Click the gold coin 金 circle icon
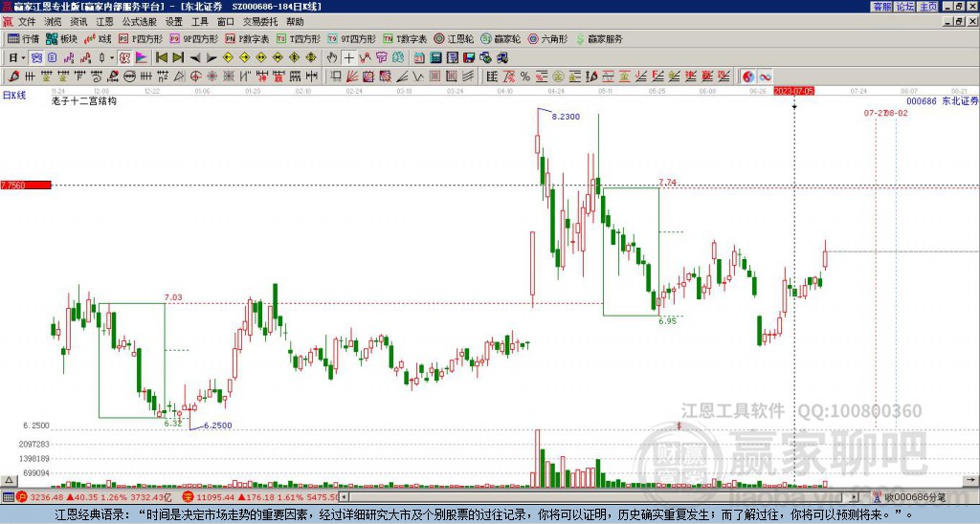The height and width of the screenshot is (524, 980). click(x=558, y=76)
